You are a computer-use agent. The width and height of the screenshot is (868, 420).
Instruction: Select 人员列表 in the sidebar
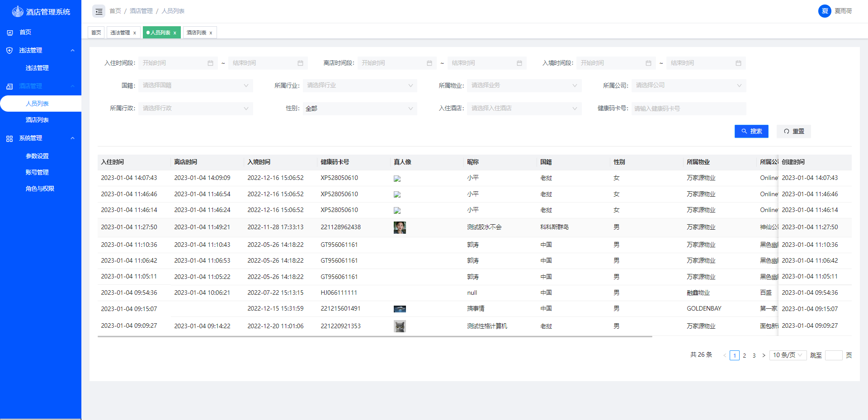[x=41, y=104]
